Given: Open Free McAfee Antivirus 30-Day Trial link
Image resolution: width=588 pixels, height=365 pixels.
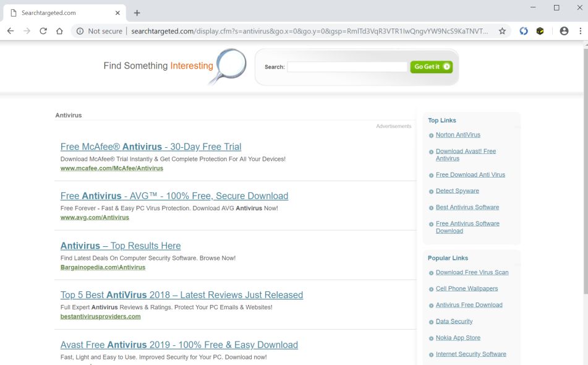Looking at the screenshot, I should pos(151,147).
